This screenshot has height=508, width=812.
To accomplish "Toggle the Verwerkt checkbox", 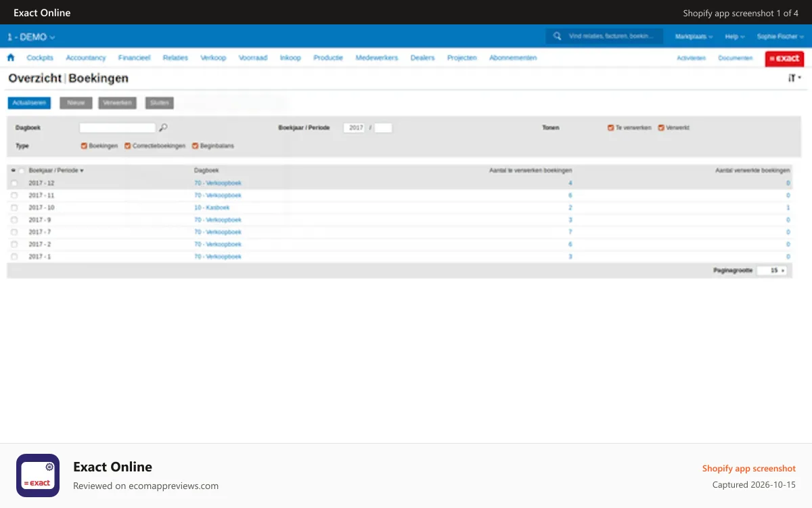I will pyautogui.click(x=661, y=127).
